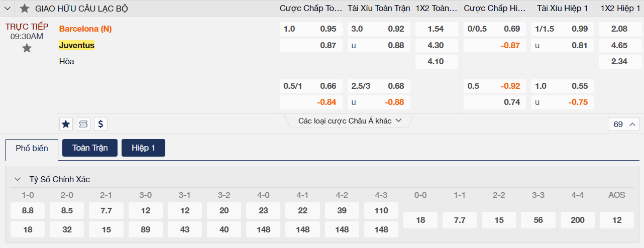This screenshot has width=644, height=248.
Task: Click the dollar sign icon button
Action: click(100, 124)
